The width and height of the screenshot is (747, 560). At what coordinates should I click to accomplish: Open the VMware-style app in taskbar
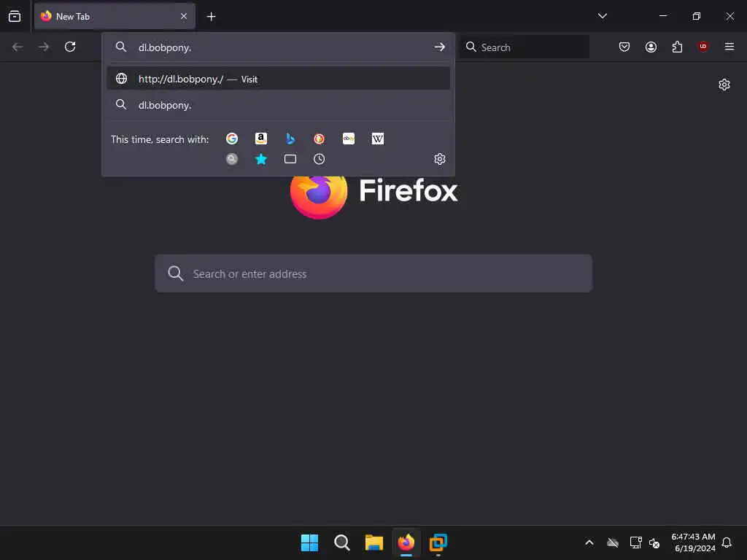[x=438, y=542]
